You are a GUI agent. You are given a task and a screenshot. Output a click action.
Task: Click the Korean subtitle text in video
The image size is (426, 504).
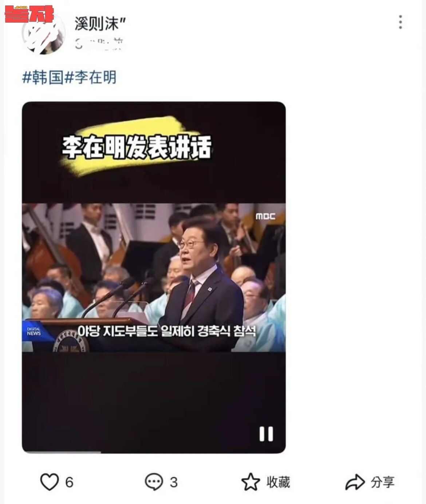click(x=167, y=331)
